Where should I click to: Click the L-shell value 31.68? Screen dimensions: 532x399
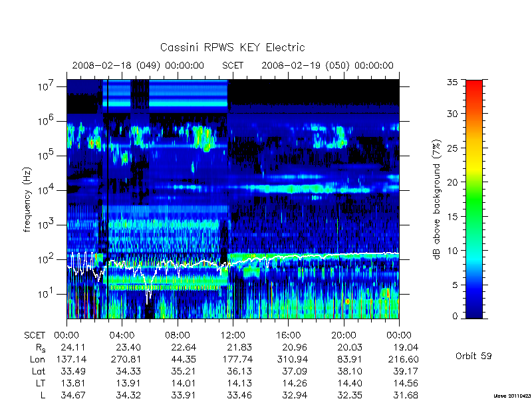click(406, 395)
